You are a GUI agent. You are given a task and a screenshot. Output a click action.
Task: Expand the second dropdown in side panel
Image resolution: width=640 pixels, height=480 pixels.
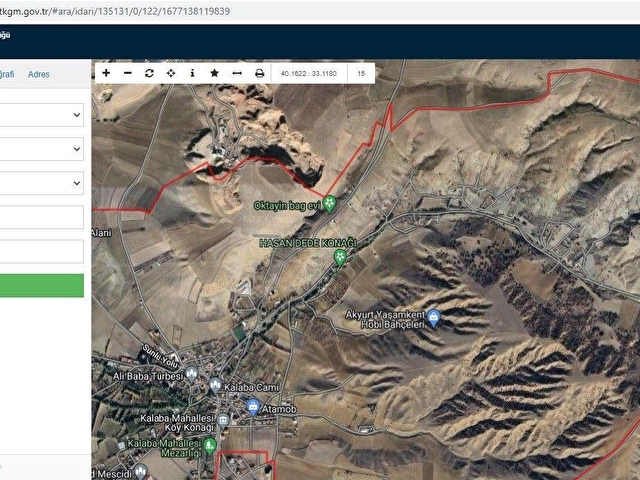point(41,149)
